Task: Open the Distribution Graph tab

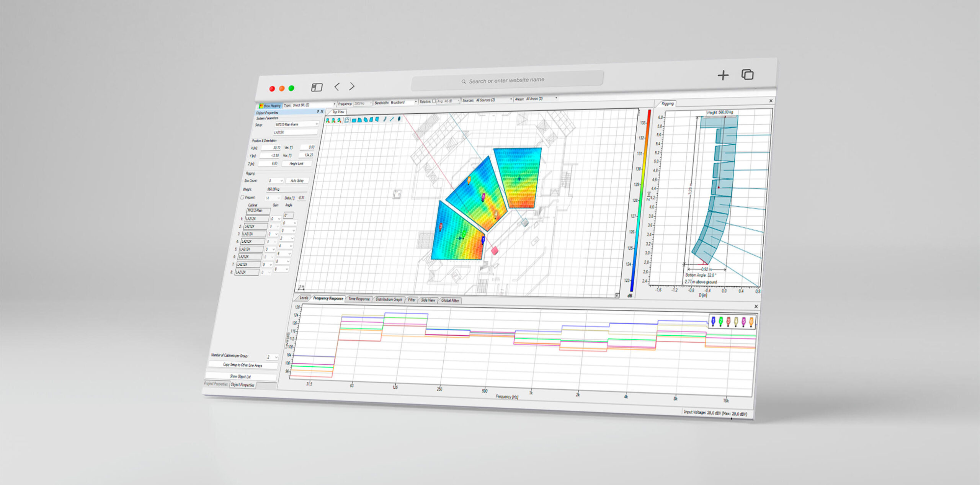Action: pos(389,299)
